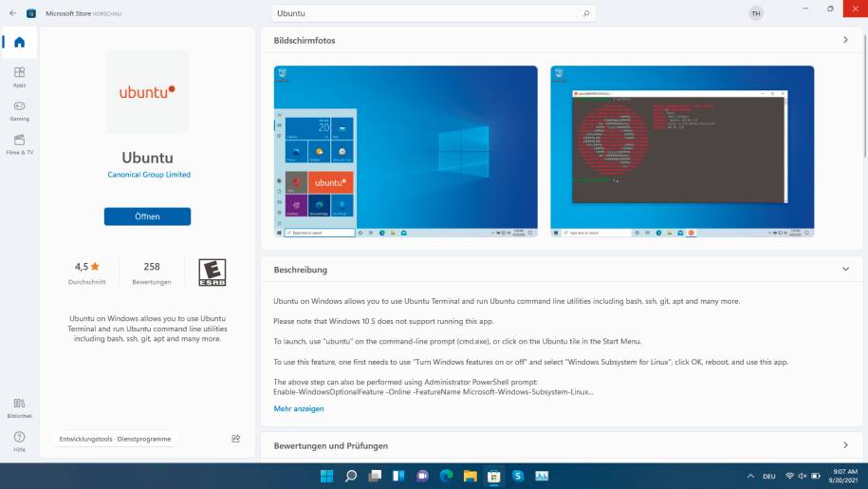The width and height of the screenshot is (868, 489).
Task: Click the Dienstprogramme category tag
Action: pyautogui.click(x=144, y=440)
